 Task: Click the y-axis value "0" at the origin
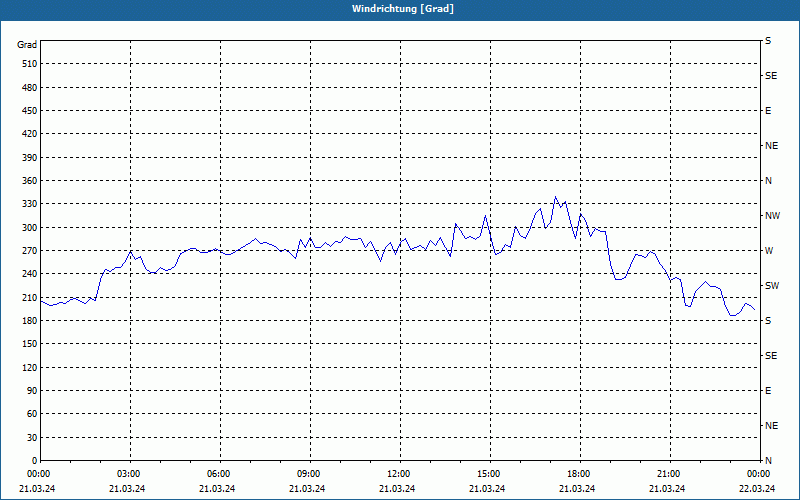click(35, 461)
